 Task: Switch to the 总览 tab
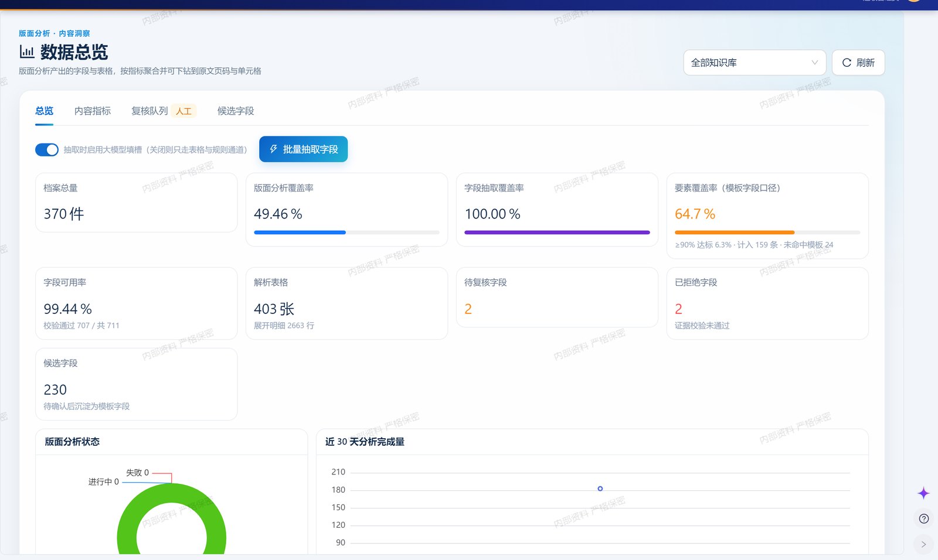tap(44, 111)
